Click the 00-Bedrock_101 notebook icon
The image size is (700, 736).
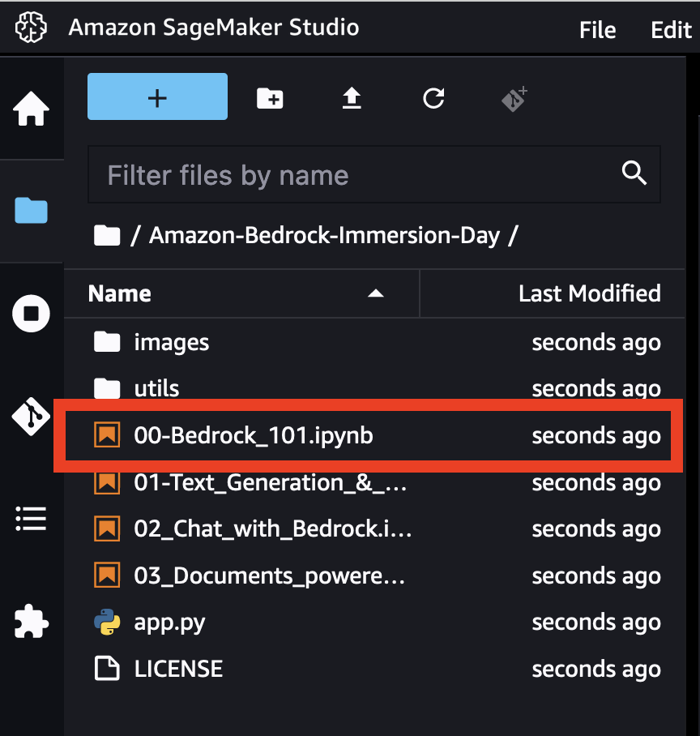107,434
